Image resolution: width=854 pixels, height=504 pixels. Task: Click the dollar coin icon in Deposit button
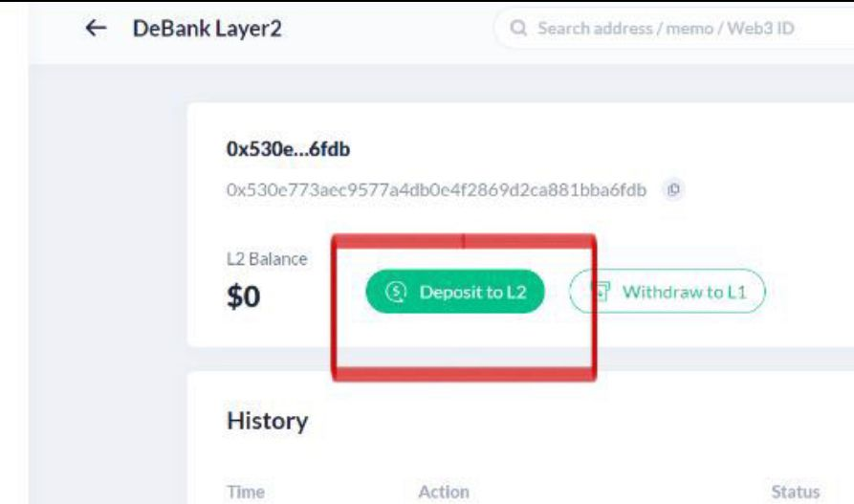click(x=396, y=292)
